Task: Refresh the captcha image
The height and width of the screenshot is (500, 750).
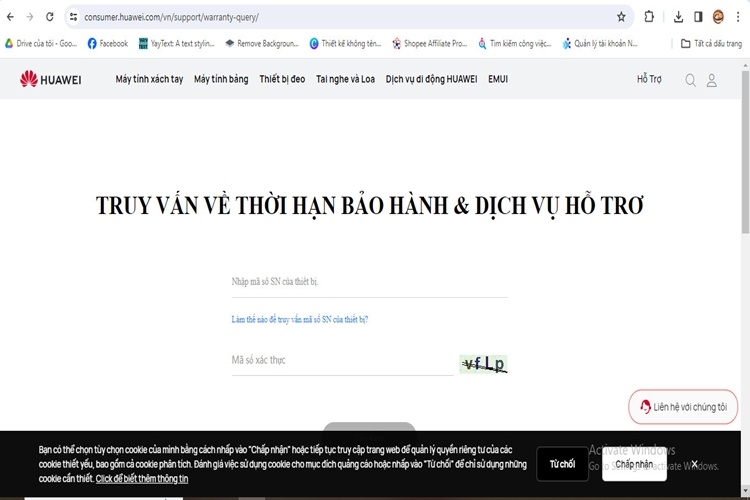Action: pyautogui.click(x=483, y=364)
